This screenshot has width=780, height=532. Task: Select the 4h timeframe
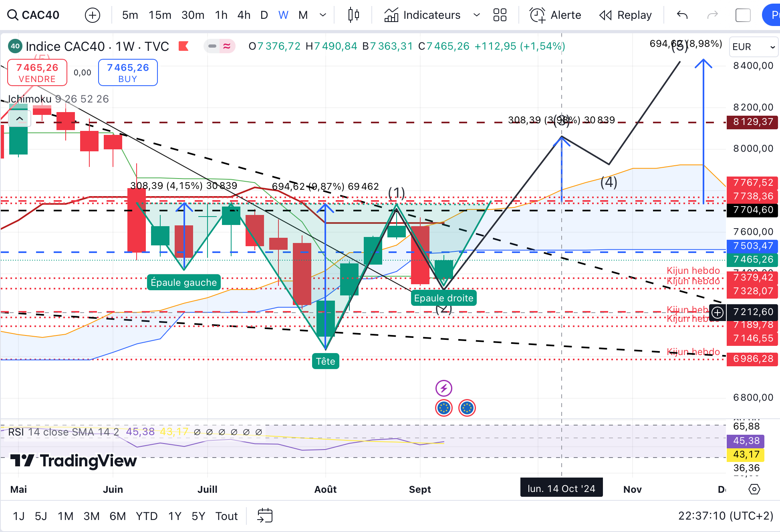[244, 15]
